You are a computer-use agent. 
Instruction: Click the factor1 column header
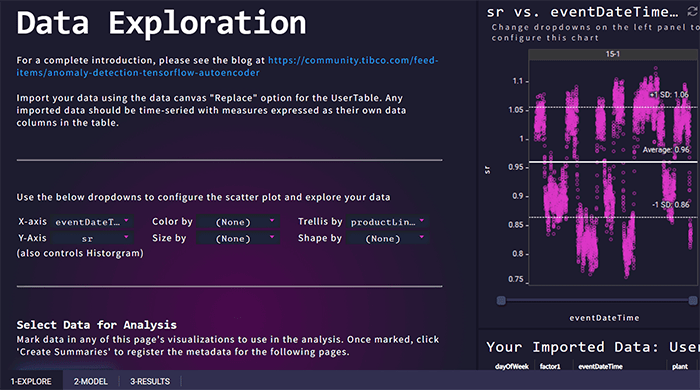[550, 366]
